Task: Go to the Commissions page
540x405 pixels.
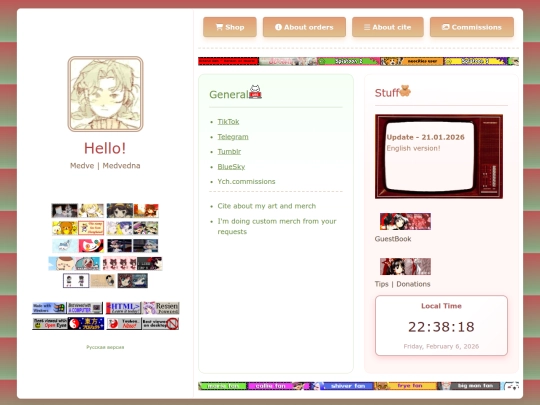Action: point(471,27)
